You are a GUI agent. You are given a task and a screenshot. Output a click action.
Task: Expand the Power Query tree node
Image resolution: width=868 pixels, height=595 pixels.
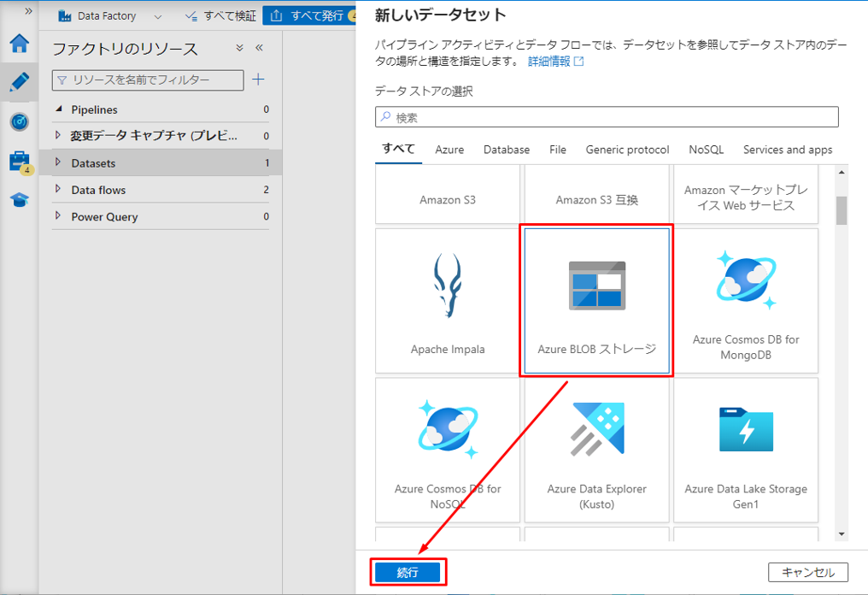tap(57, 215)
